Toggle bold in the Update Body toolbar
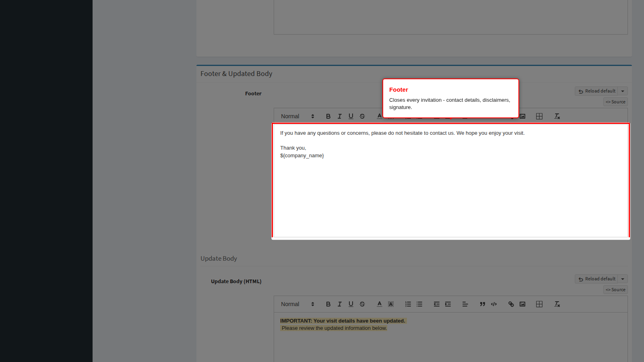This screenshot has height=362, width=644. (328, 304)
